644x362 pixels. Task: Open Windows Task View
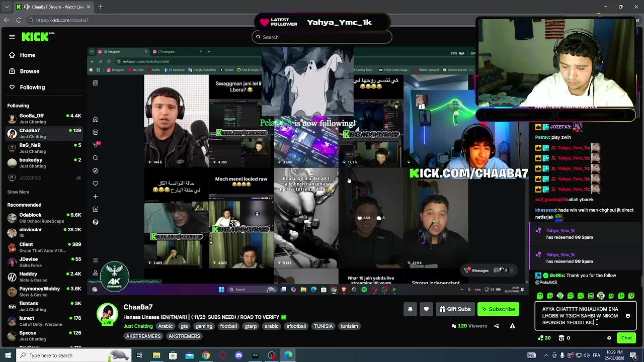point(139,355)
